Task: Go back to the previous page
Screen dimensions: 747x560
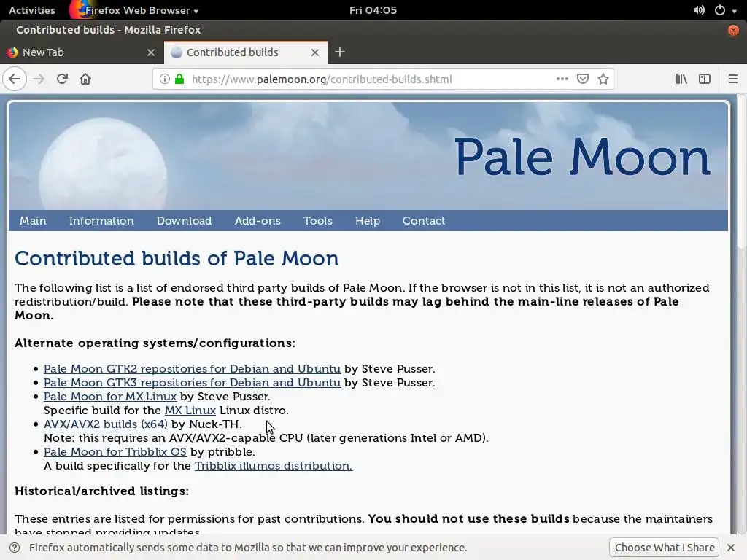Action: pyautogui.click(x=15, y=79)
